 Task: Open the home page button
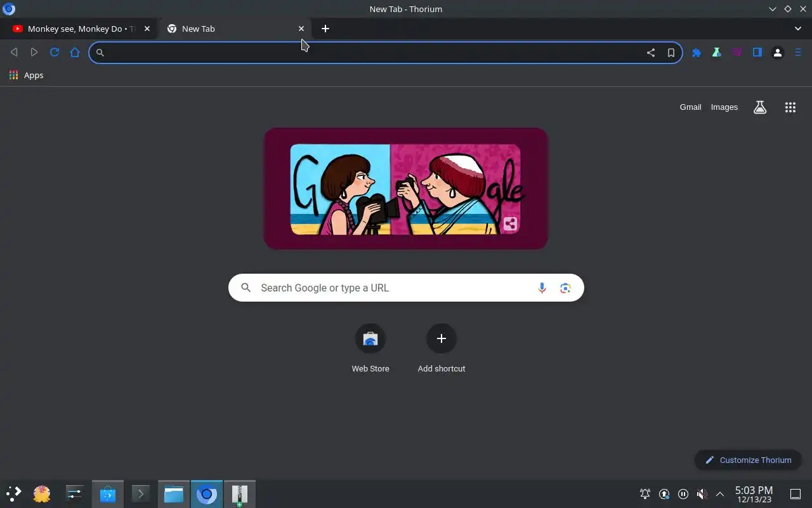(75, 52)
